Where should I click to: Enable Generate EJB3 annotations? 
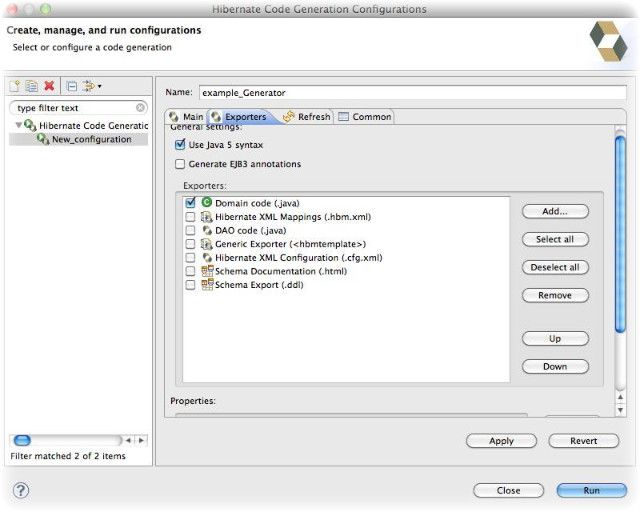point(180,164)
